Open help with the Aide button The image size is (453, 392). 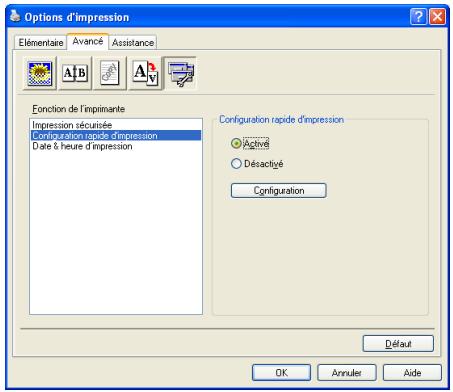coord(412,373)
